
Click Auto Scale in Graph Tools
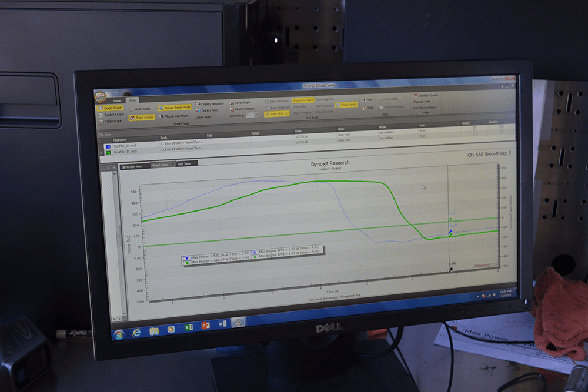tap(139, 109)
